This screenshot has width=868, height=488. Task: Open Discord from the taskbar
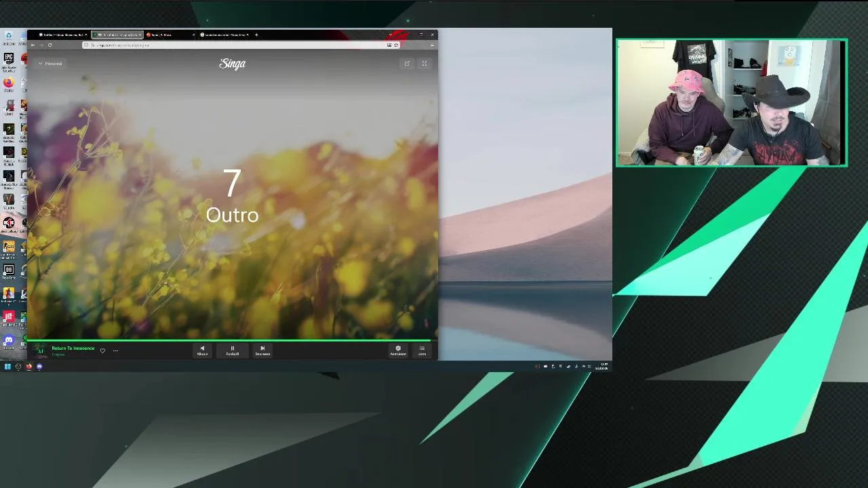[x=39, y=367]
